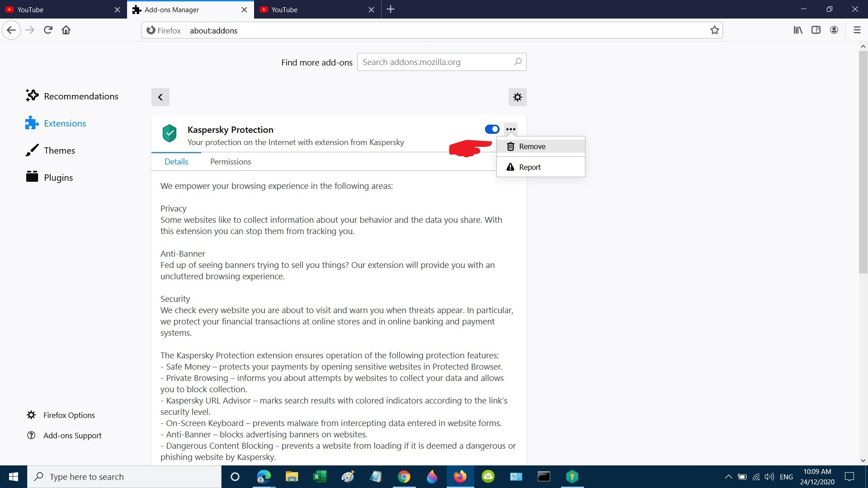Select Themes in the sidebar
This screenshot has height=488, width=868.
click(59, 150)
